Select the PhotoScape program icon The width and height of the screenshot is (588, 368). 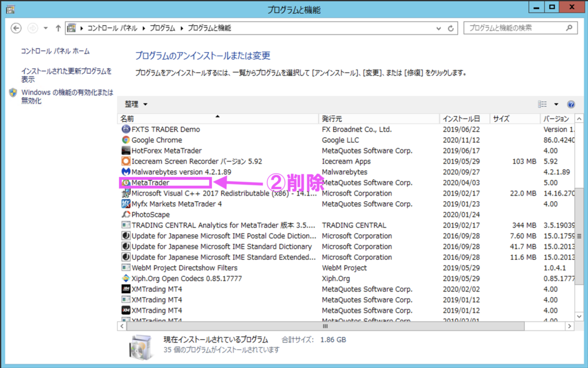pos(126,214)
